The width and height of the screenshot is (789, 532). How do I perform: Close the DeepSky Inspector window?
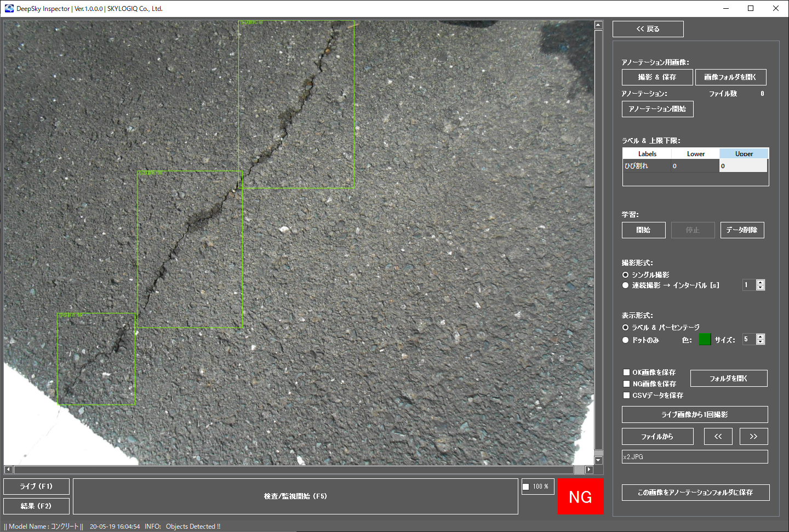point(776,8)
